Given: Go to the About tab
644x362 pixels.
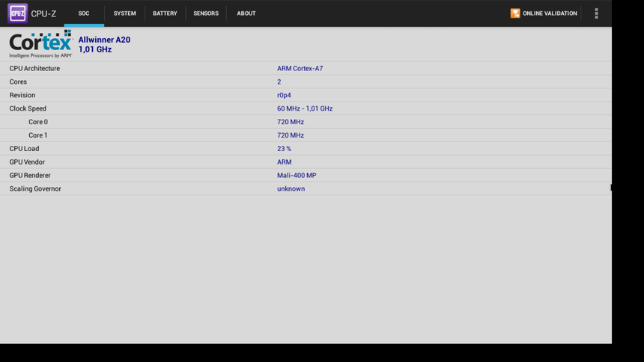Looking at the screenshot, I should 246,13.
